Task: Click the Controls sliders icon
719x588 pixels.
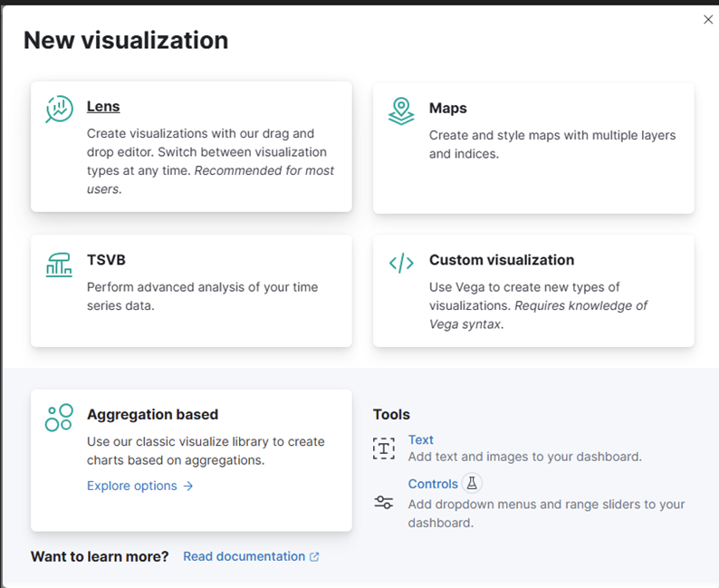Action: tap(384, 502)
